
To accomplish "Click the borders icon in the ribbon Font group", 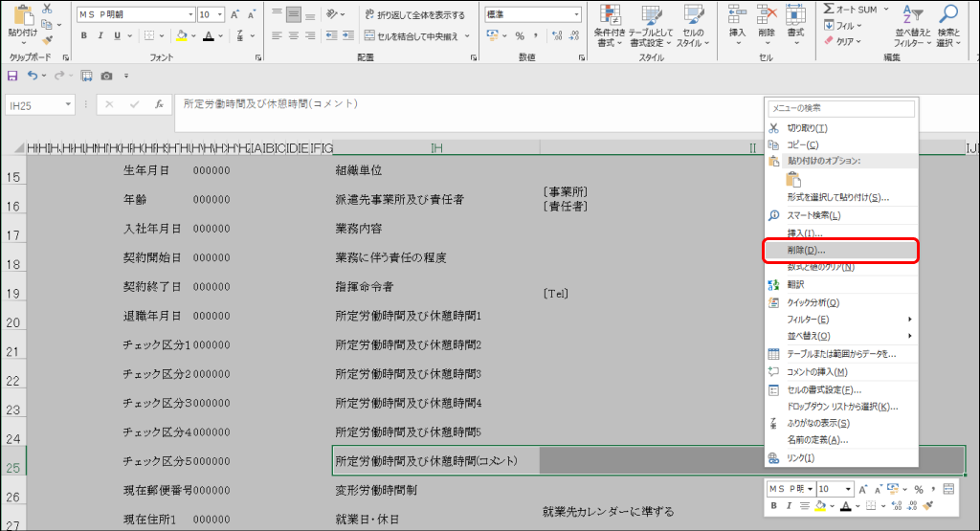I will coord(149,36).
